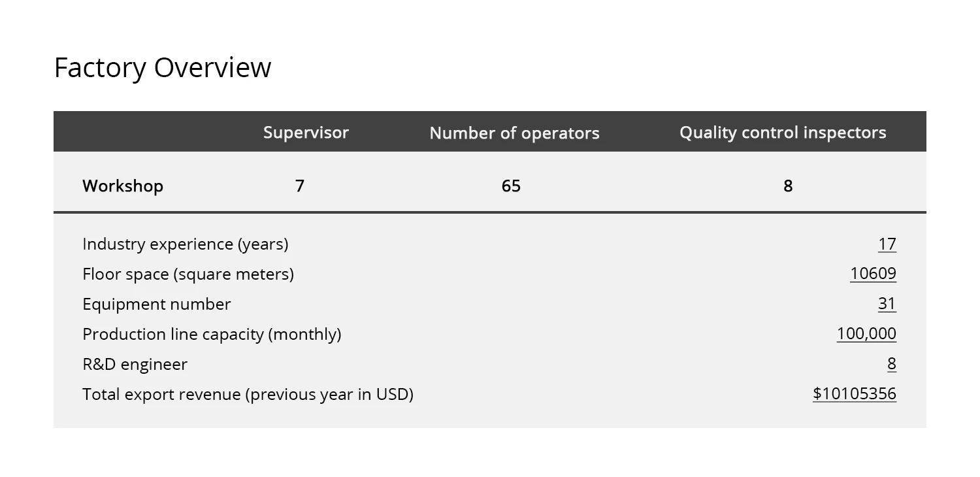Open the floor space value 10609

[x=873, y=274]
